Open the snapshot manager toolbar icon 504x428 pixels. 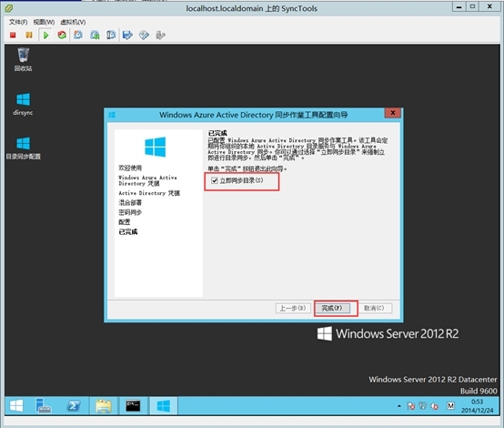coord(111,35)
